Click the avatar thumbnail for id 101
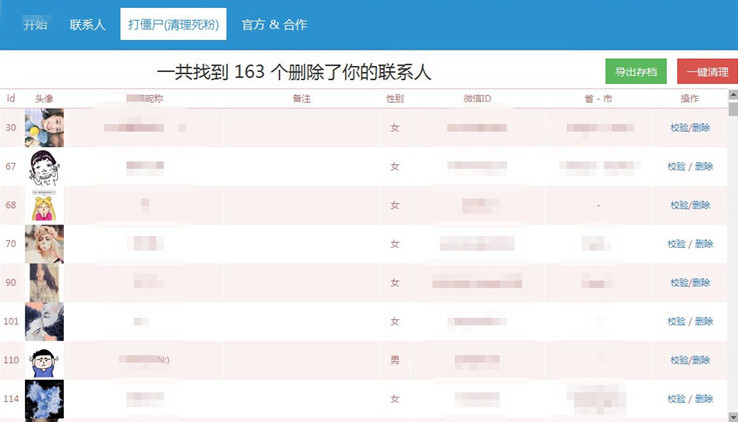 (x=44, y=321)
